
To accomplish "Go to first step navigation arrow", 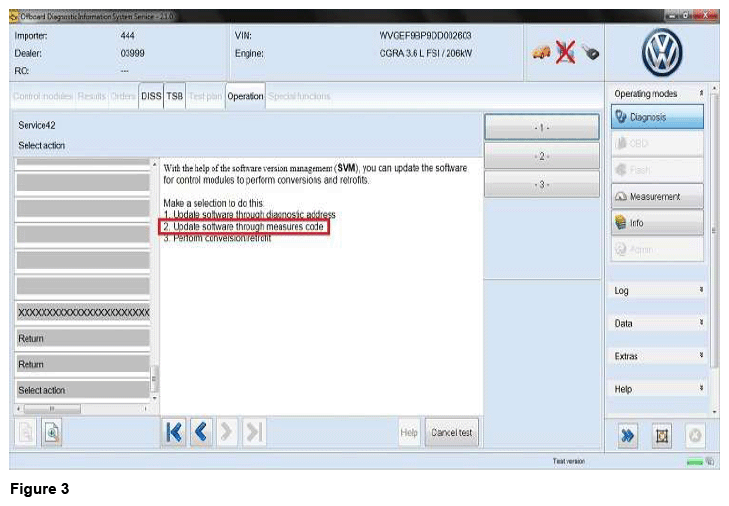I will [174, 433].
